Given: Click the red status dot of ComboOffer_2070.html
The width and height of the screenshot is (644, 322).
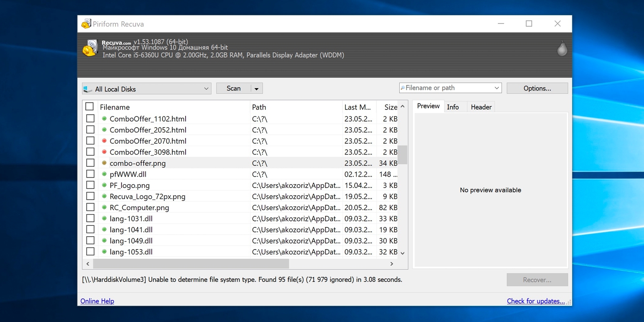Looking at the screenshot, I should pyautogui.click(x=104, y=141).
